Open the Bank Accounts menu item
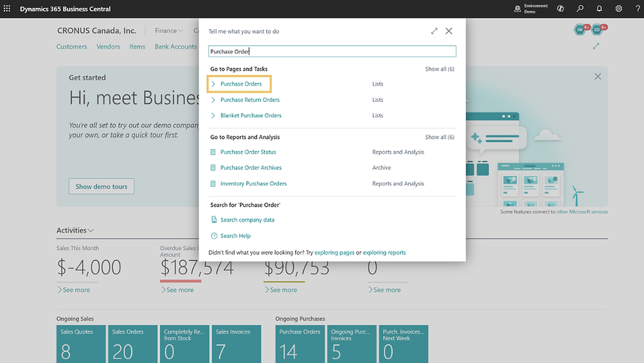 click(176, 47)
